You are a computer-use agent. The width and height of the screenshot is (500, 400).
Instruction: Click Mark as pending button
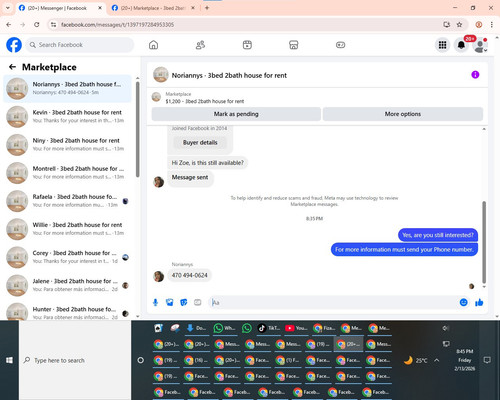click(x=236, y=114)
